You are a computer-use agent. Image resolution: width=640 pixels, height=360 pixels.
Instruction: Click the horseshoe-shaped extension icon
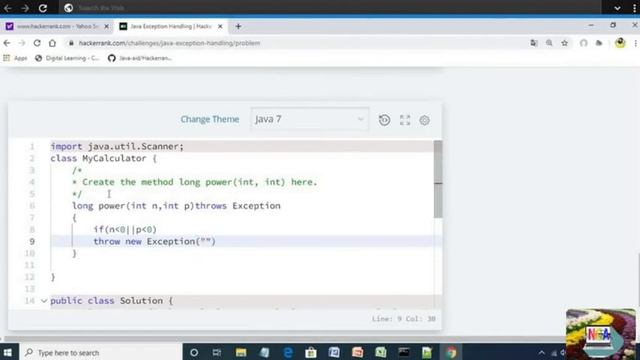[x=584, y=43]
